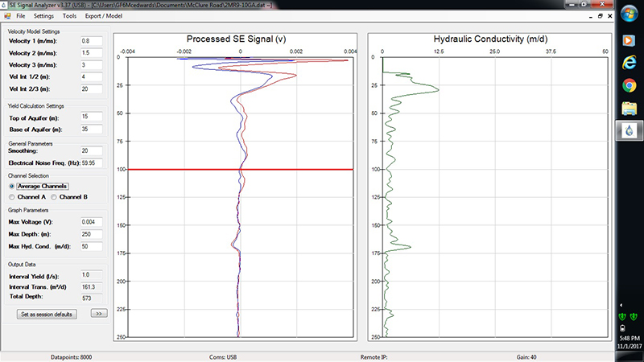644x362 pixels.
Task: Open Internet Explorer from the taskbar
Action: pyautogui.click(x=629, y=63)
